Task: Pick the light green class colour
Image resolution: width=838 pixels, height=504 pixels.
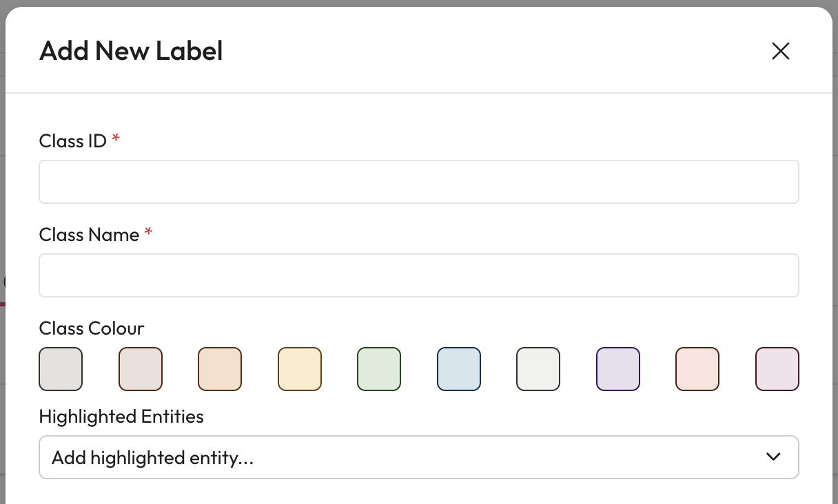Action: click(379, 369)
